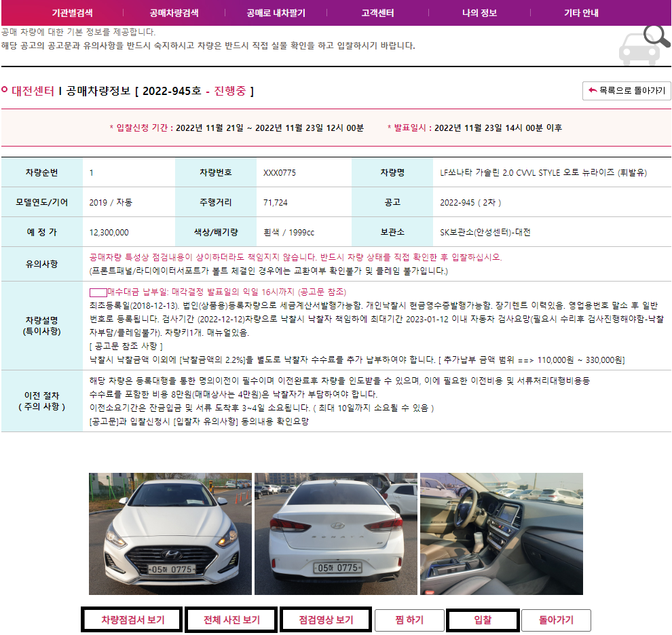This screenshot has width=672, height=635.
Task: Click the 차량설명 (특이사항) row header
Action: pyautogui.click(x=41, y=326)
